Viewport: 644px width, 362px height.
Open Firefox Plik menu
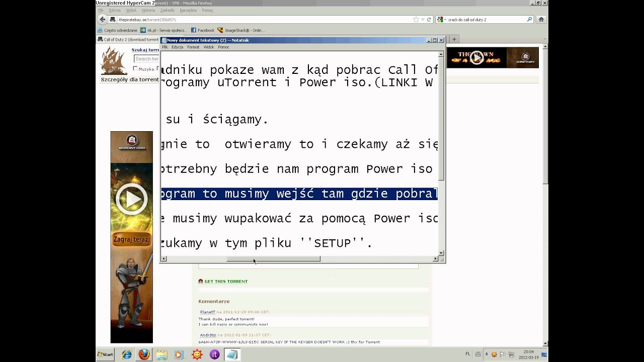pos(101,10)
